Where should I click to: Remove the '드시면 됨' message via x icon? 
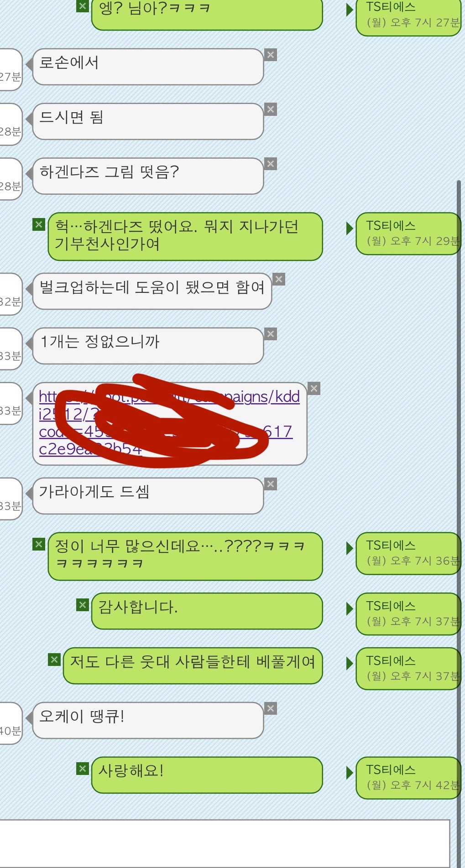271,109
